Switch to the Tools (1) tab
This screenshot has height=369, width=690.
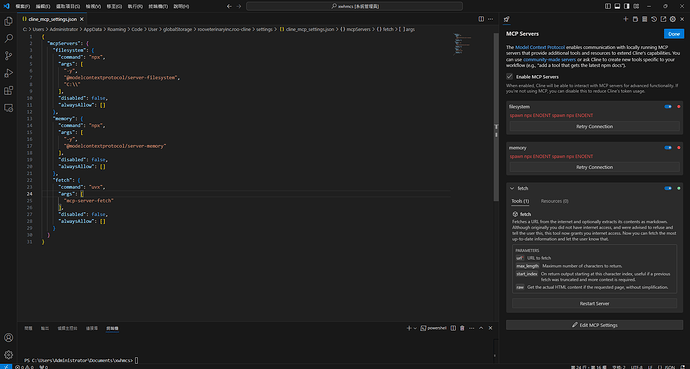[x=520, y=201]
